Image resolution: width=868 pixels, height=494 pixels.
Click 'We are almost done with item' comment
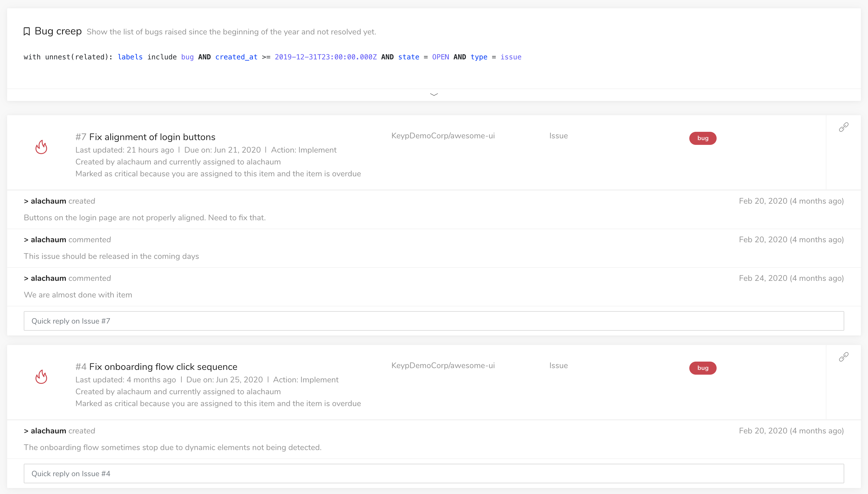point(78,295)
